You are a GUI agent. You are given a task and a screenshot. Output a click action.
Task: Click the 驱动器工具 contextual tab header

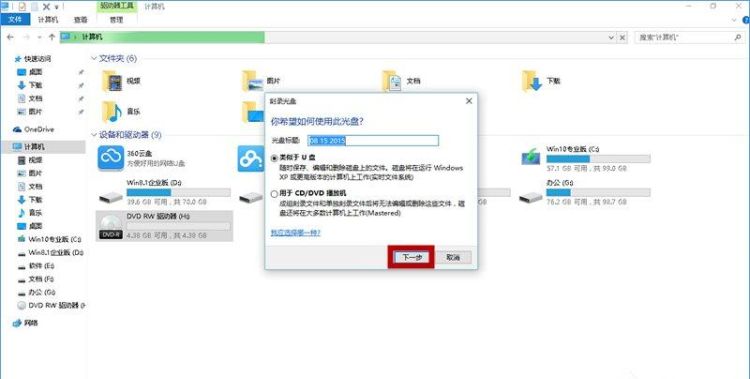pos(117,6)
